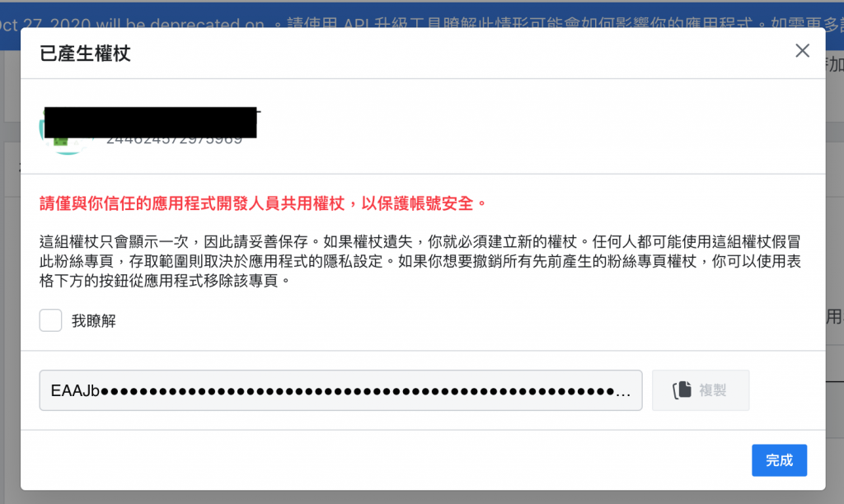Copy the token using the 複製 button
Image resolution: width=844 pixels, height=504 pixels.
(x=701, y=390)
